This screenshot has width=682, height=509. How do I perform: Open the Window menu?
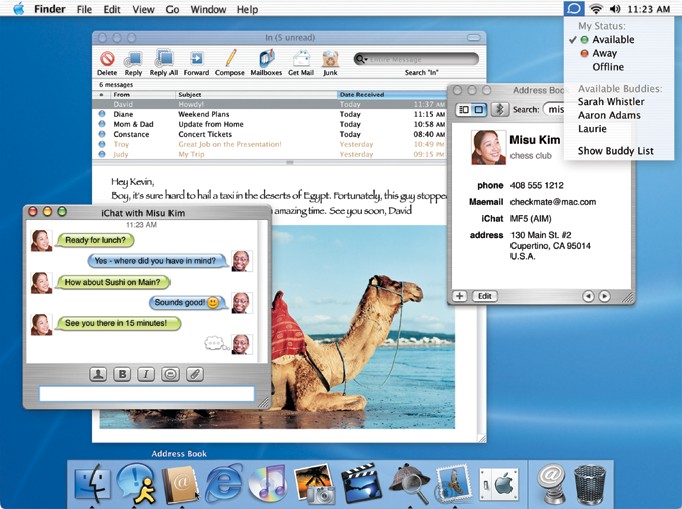pyautogui.click(x=208, y=9)
